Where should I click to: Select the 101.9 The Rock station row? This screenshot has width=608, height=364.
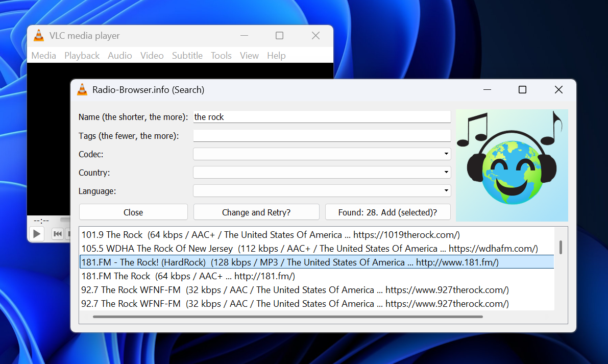317,234
